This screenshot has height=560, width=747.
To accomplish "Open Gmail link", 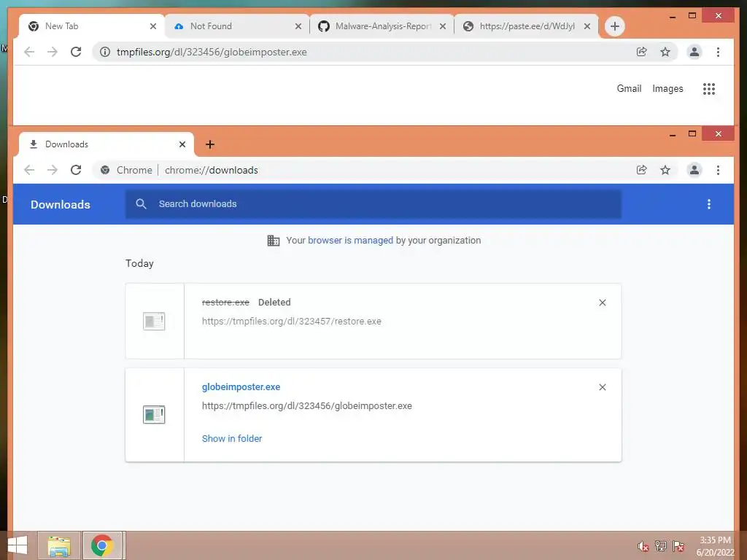I will [x=629, y=88].
